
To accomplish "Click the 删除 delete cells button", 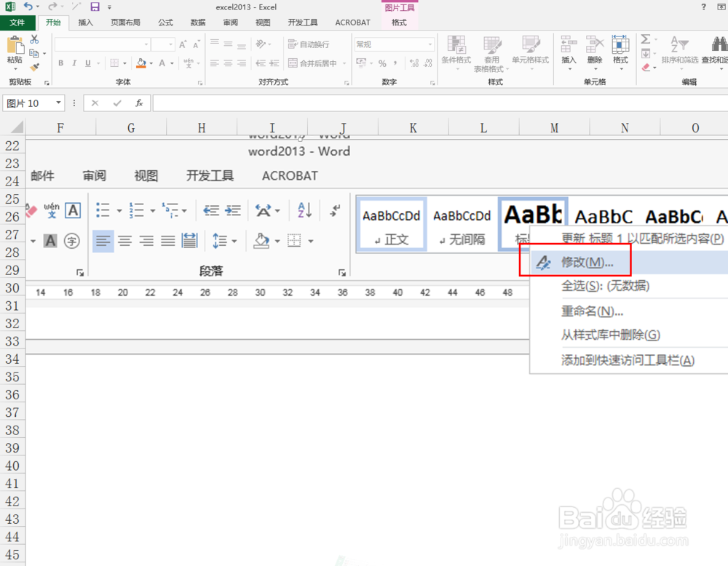I will (595, 53).
